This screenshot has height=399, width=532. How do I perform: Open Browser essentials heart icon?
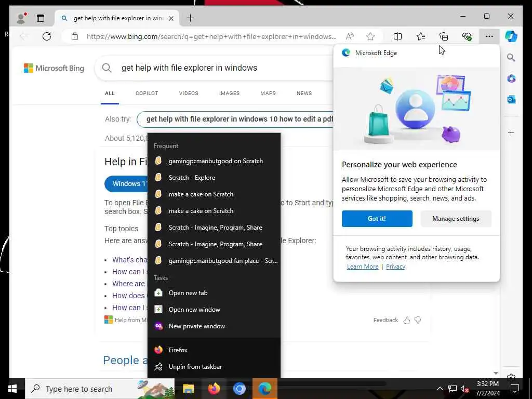click(x=467, y=36)
